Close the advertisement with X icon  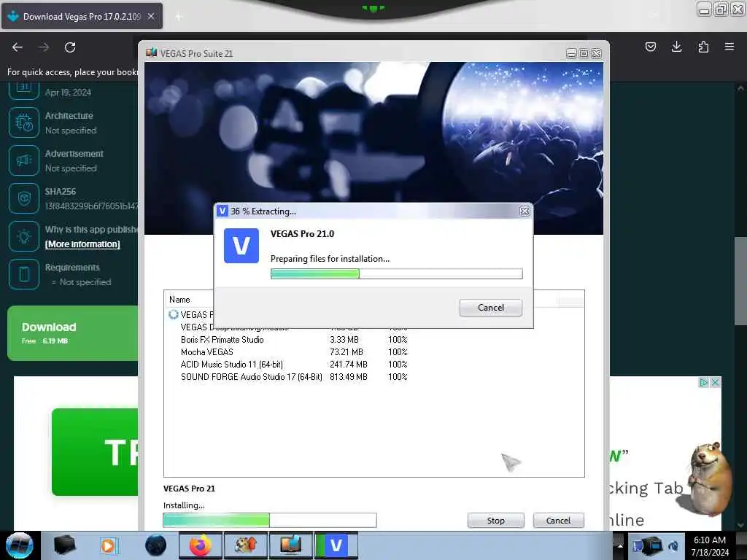click(715, 382)
